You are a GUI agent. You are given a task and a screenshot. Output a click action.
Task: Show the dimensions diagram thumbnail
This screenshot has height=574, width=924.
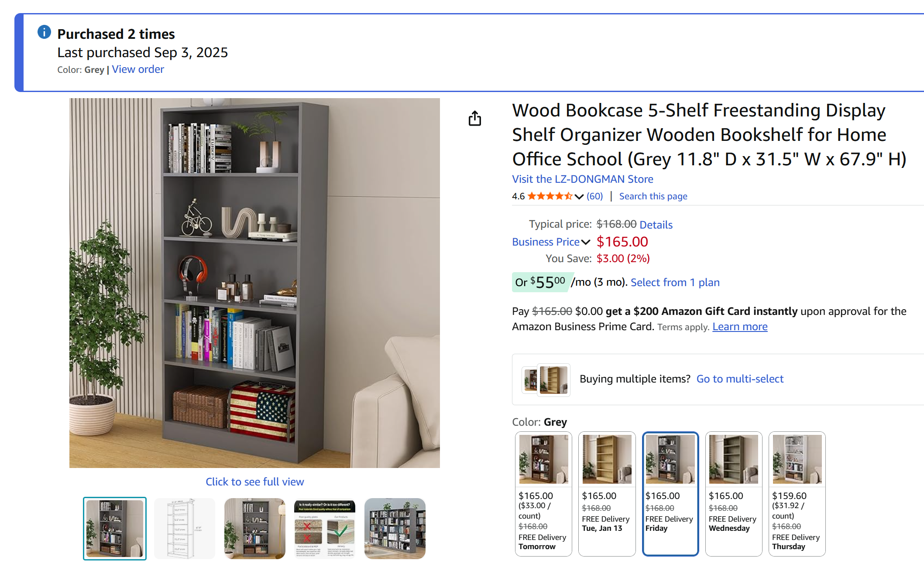(x=185, y=529)
